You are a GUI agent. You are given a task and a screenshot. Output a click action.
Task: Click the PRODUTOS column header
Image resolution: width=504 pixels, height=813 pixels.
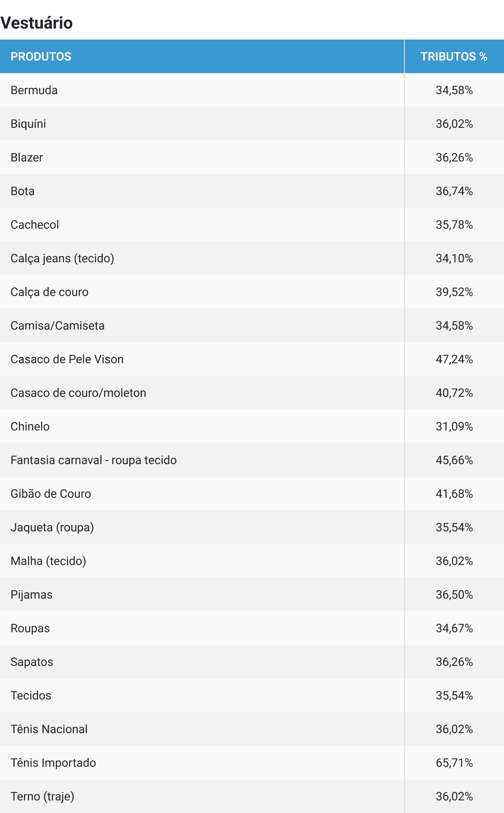[41, 57]
